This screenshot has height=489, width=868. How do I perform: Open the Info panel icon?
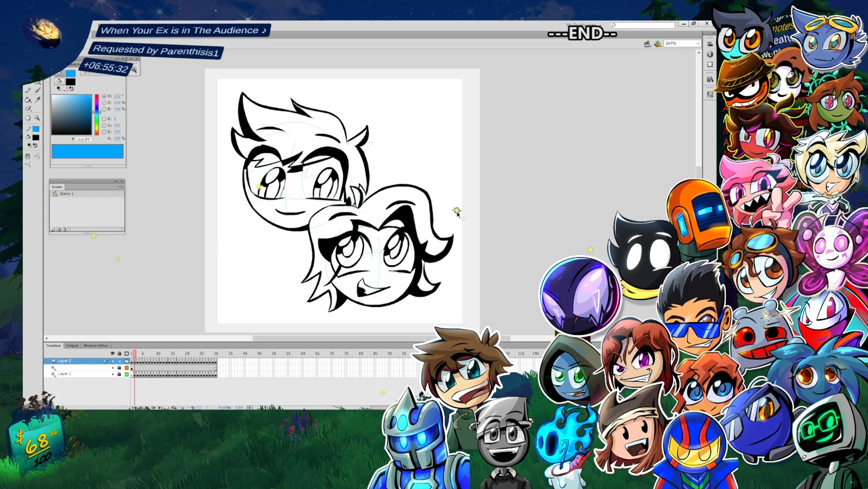710,54
